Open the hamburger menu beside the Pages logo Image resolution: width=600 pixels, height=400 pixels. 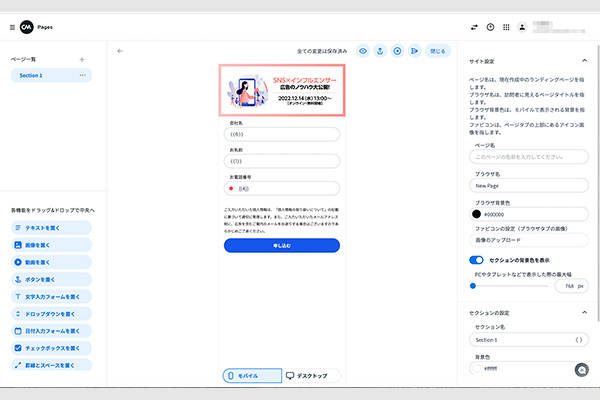point(12,27)
